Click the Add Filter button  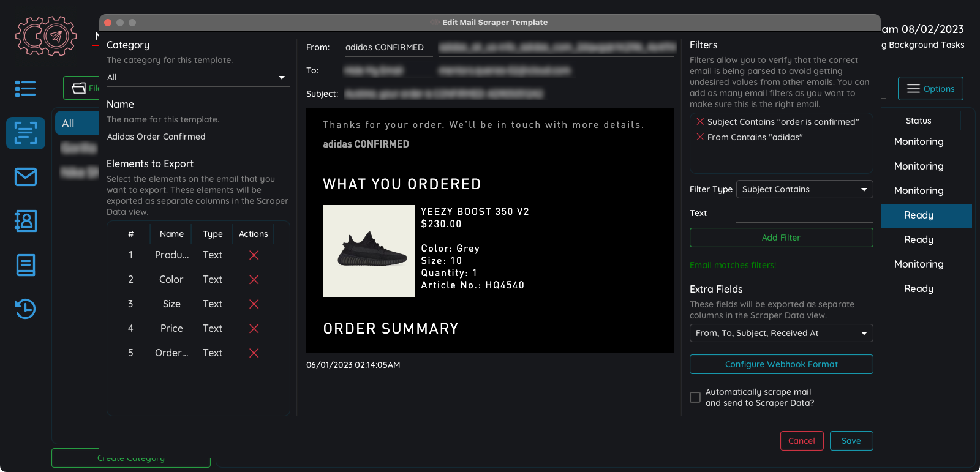pos(782,238)
